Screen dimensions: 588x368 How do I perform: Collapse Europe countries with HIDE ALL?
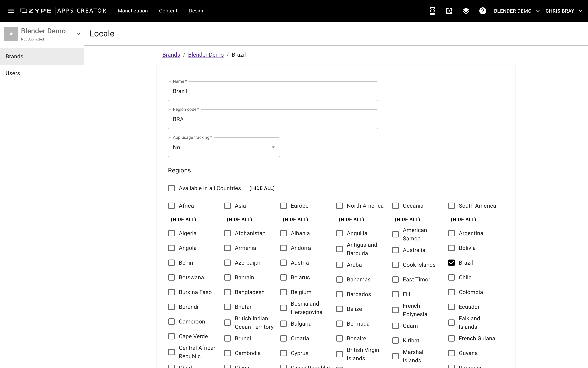tap(295, 220)
